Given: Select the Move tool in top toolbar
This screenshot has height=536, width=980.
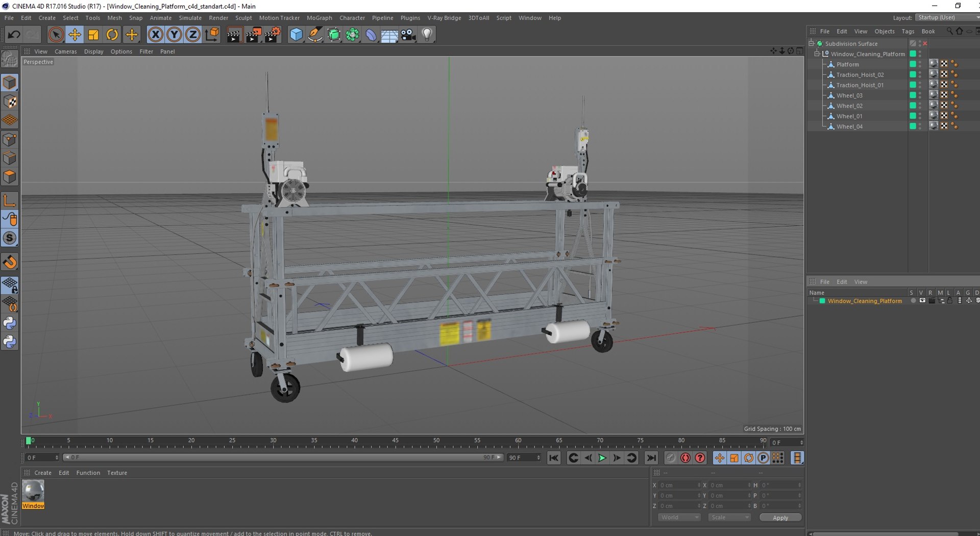Looking at the screenshot, I should 75,35.
